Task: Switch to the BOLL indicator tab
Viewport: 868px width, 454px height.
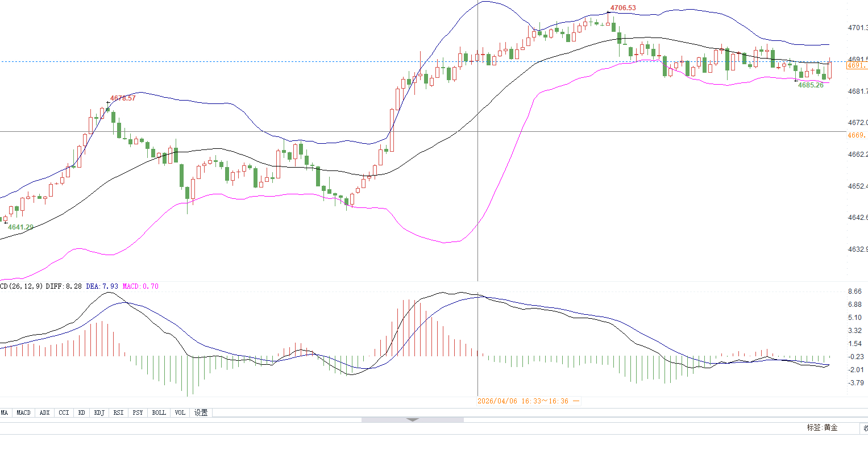Action: point(159,413)
